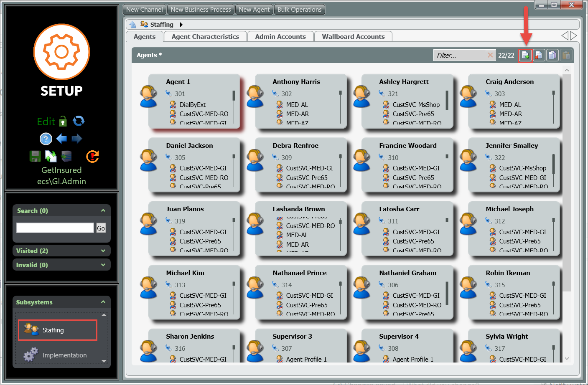Click the Staffing home icon in breadcrumb
This screenshot has width=588, height=385.
pos(132,25)
